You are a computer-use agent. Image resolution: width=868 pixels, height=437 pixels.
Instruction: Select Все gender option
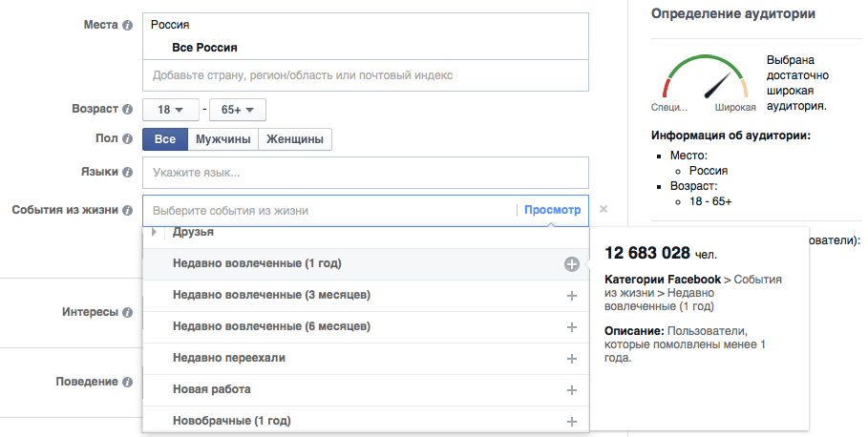[x=165, y=139]
